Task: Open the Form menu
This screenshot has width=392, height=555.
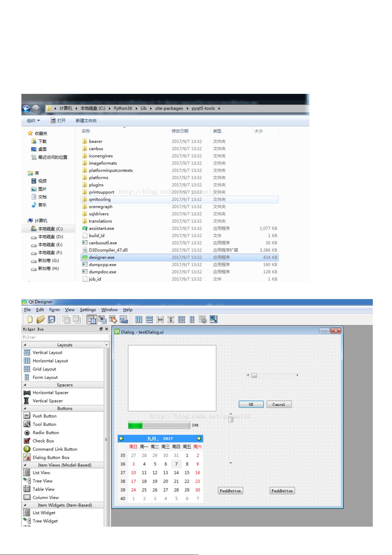Action: 54,310
